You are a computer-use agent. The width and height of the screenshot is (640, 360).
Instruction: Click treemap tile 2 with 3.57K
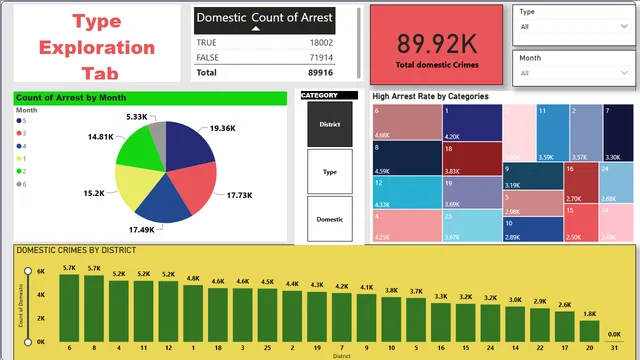pos(586,133)
